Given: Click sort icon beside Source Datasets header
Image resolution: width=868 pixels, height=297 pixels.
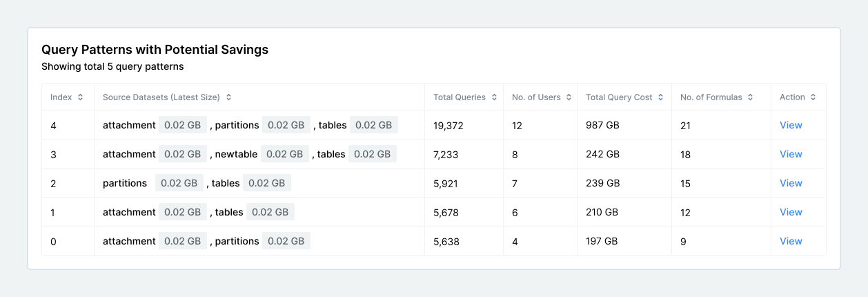Looking at the screenshot, I should [228, 97].
